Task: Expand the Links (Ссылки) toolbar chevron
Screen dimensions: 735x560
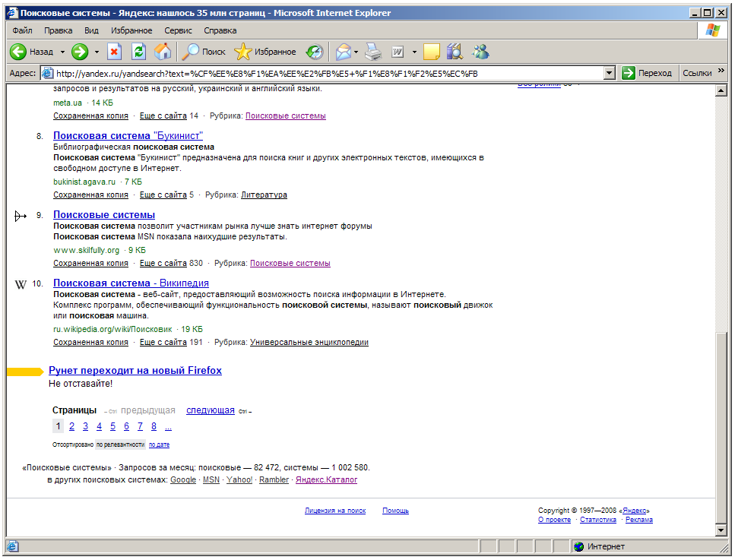Action: tap(721, 71)
